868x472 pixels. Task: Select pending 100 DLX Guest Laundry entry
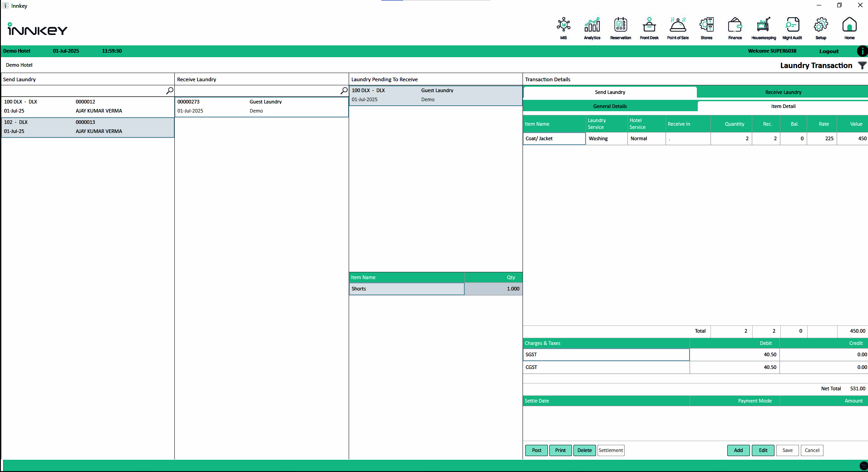[x=436, y=95]
